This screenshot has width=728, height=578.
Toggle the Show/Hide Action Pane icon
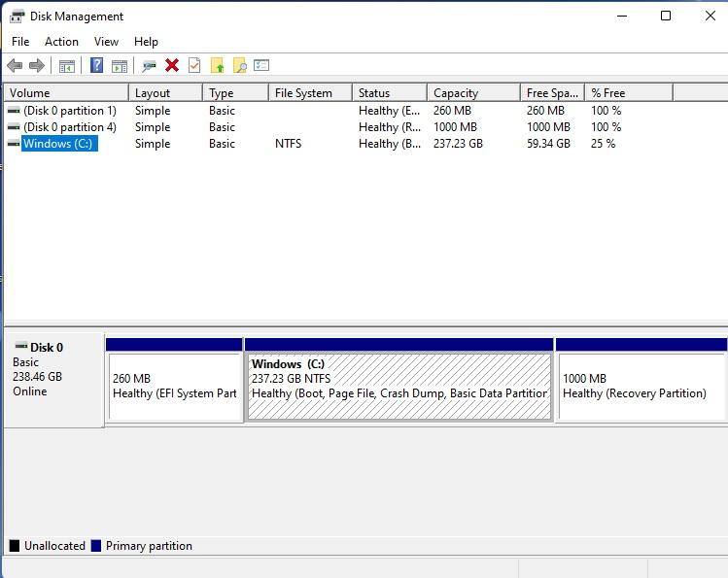point(120,65)
